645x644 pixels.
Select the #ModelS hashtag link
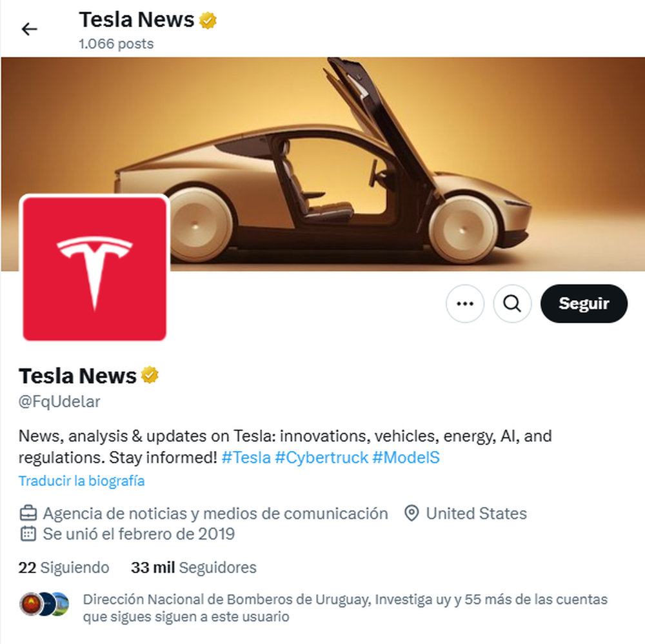click(x=406, y=458)
